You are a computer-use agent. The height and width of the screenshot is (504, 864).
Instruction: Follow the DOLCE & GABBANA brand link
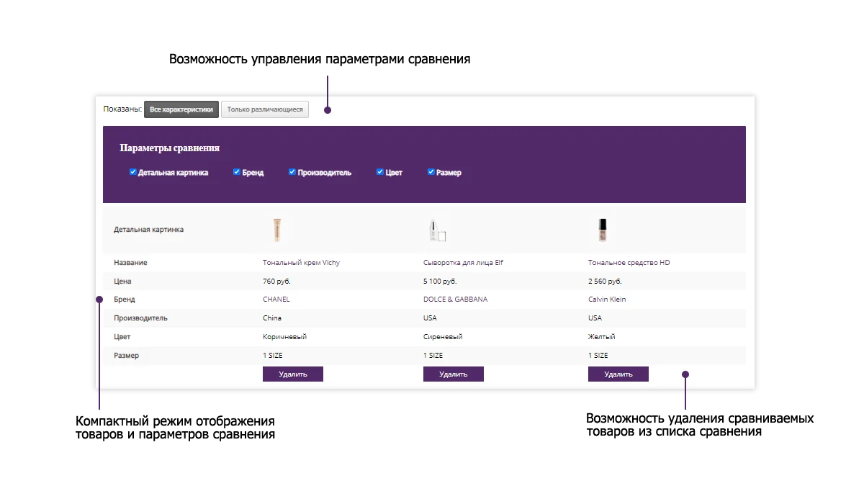click(455, 300)
